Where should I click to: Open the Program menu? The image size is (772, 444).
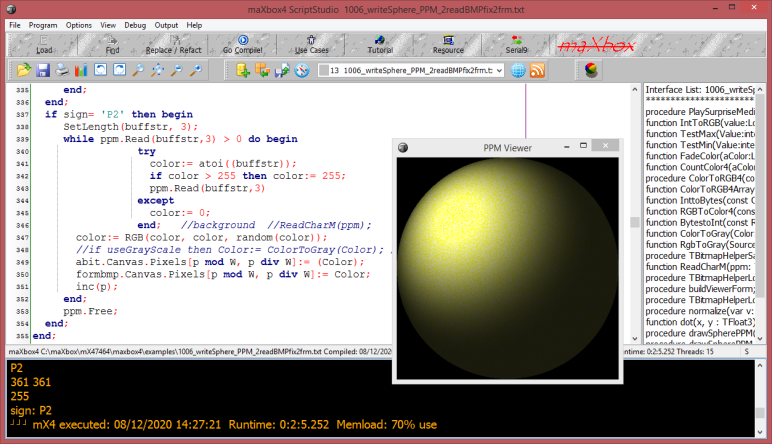tap(43, 25)
